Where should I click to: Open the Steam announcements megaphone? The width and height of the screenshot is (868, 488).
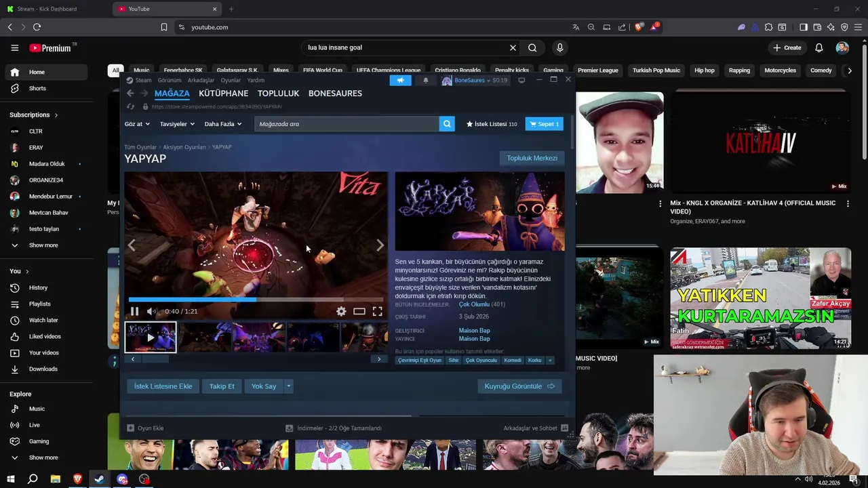coord(400,80)
